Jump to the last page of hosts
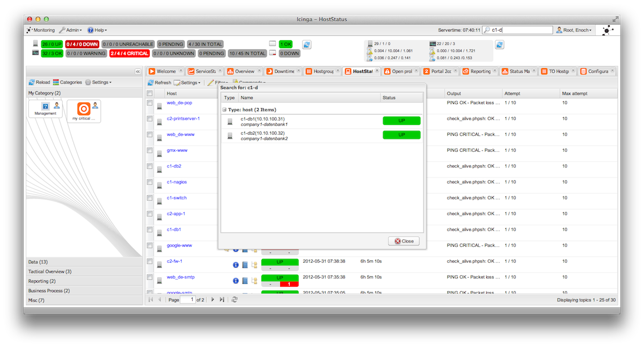Viewport: 644px width, 347px height. [x=222, y=300]
